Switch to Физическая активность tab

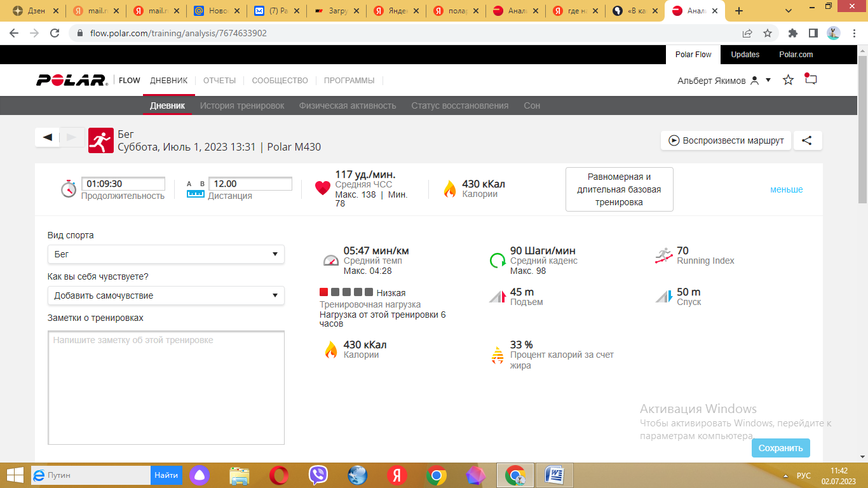(x=348, y=105)
